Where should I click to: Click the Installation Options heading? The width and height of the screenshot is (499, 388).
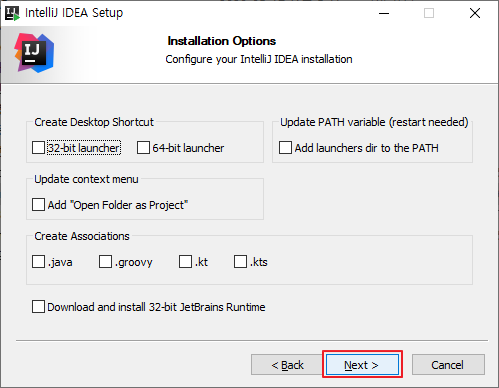coord(222,41)
